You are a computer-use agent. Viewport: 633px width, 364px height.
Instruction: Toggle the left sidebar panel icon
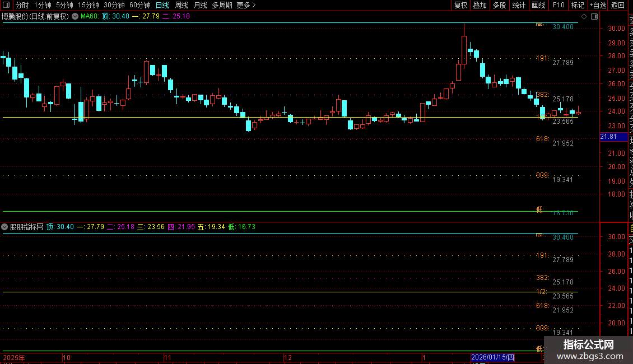point(6,5)
